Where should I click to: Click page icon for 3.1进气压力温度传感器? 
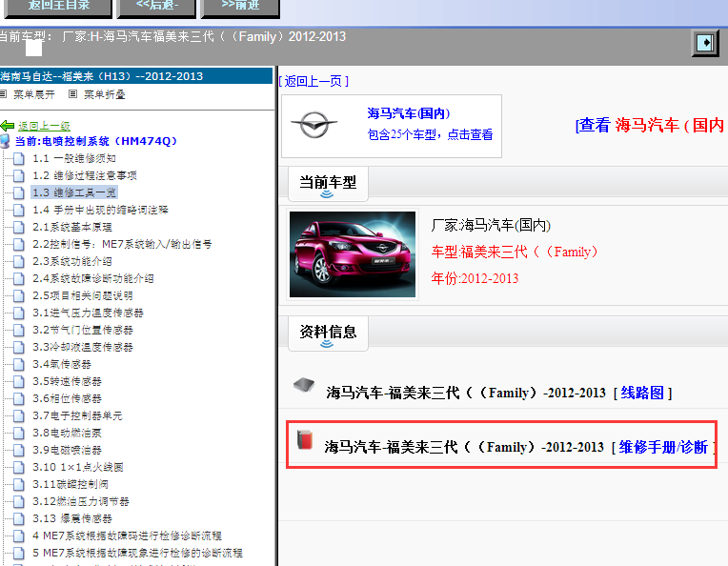[x=19, y=313]
